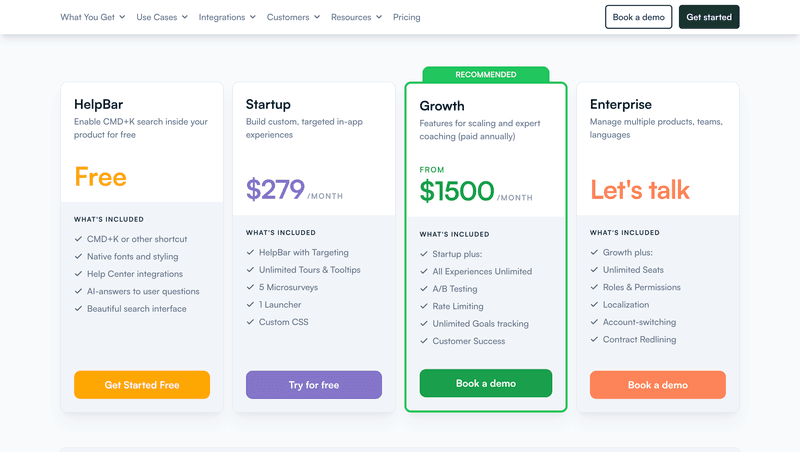Expand the Integrations dropdown
800x452 pixels.
pyautogui.click(x=227, y=17)
